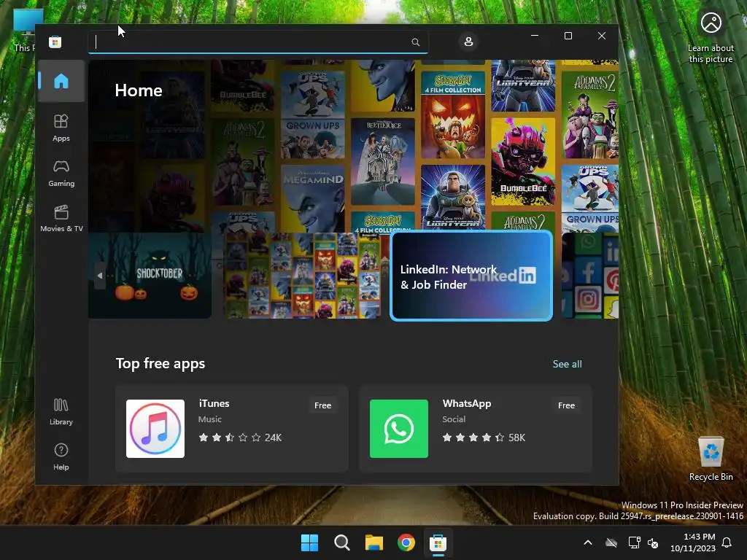
Task: Click the WhatsApp app title
Action: 466,403
